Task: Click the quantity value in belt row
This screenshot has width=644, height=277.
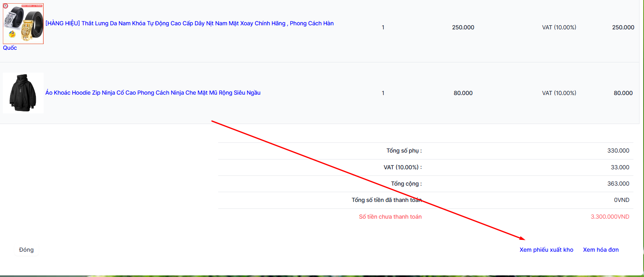Action: click(x=383, y=27)
